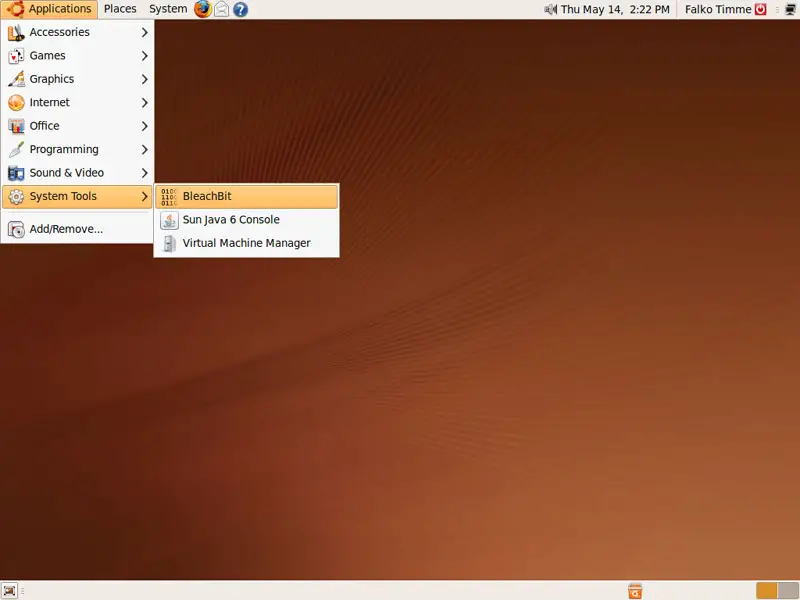
Task: Click the Graphics paintbrush icon
Action: pos(16,79)
